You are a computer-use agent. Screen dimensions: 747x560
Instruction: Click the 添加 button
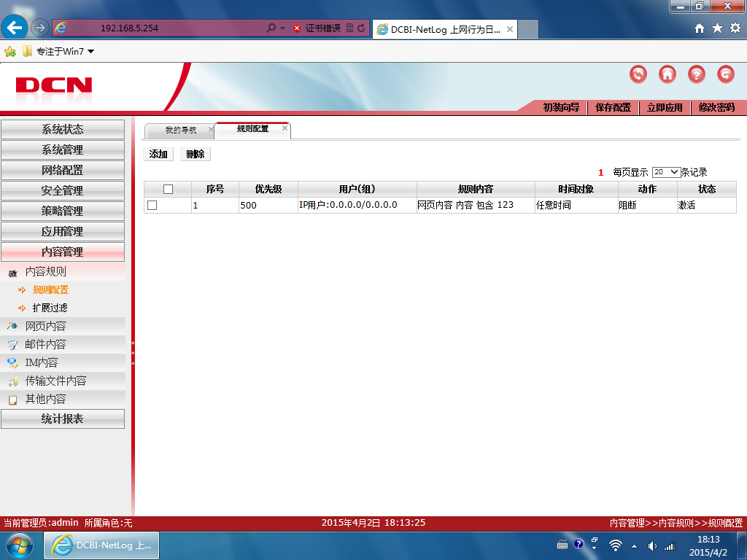pos(158,154)
